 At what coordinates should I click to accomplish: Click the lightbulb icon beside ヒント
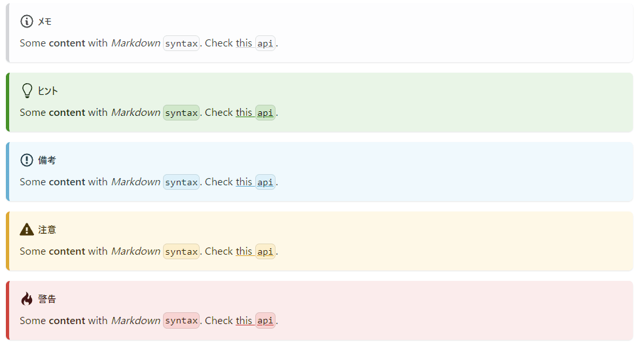pos(27,91)
